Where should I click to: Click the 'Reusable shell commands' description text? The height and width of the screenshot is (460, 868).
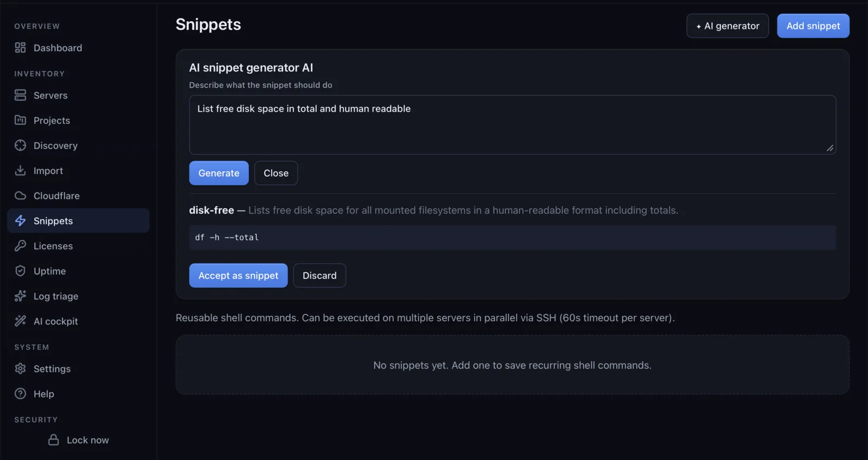pos(425,317)
